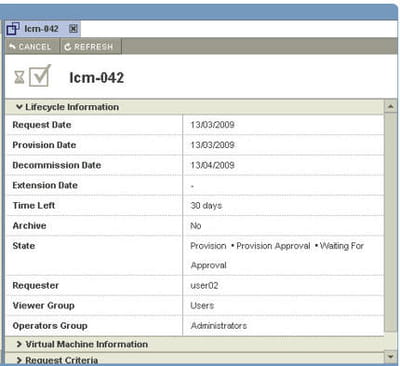Select the value 13/04/2009
Screen dimensions: 400x366
pyautogui.click(x=212, y=165)
